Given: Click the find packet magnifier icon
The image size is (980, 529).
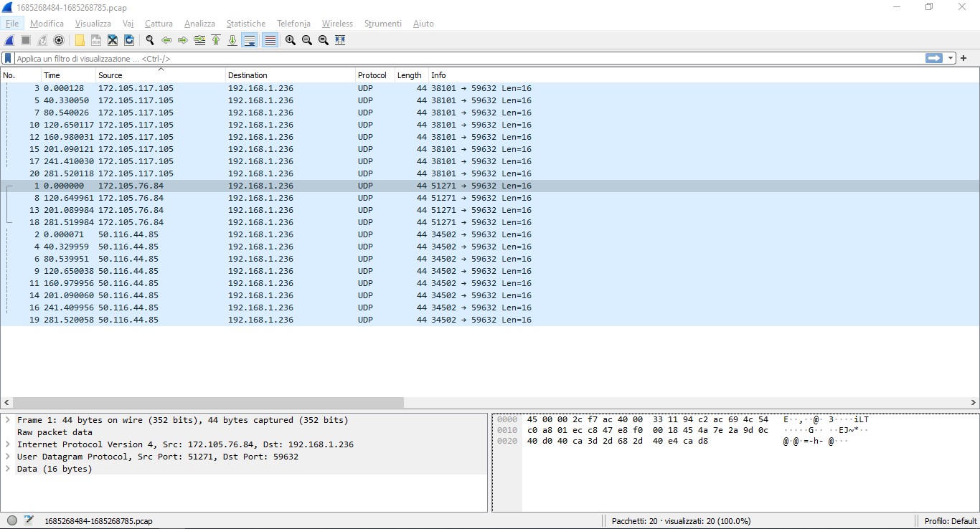Looking at the screenshot, I should tap(150, 40).
